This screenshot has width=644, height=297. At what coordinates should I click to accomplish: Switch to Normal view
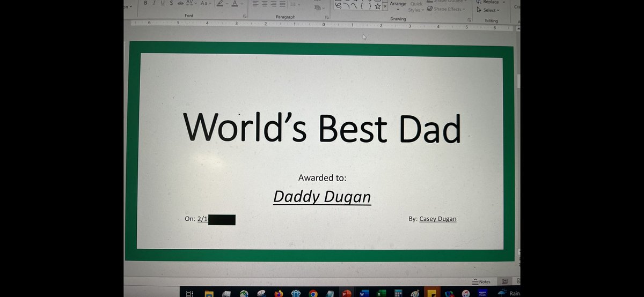click(x=504, y=281)
